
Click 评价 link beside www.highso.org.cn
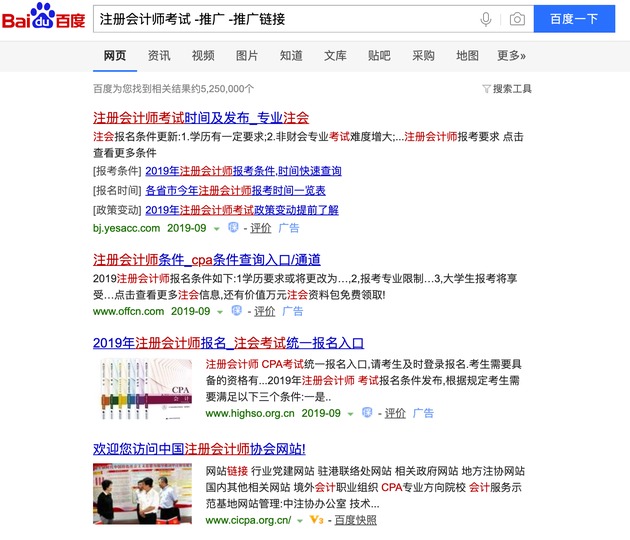pyautogui.click(x=395, y=413)
